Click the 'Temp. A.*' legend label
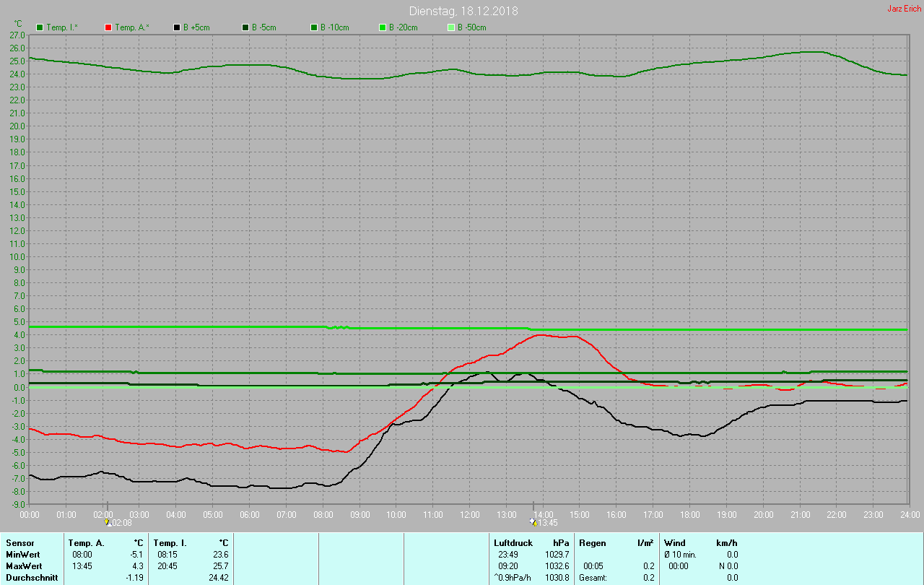The height and width of the screenshot is (585, 924). (132, 27)
